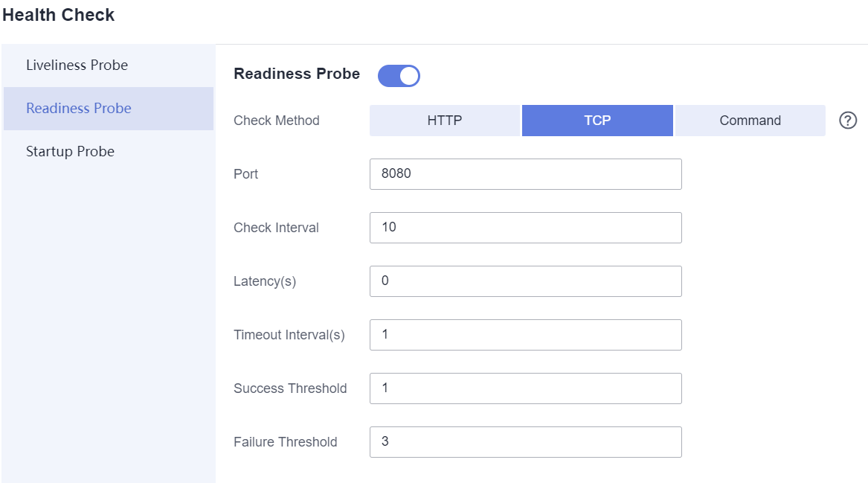The height and width of the screenshot is (483, 868).
Task: Open the Liveliness Probe tab
Action: pos(77,65)
